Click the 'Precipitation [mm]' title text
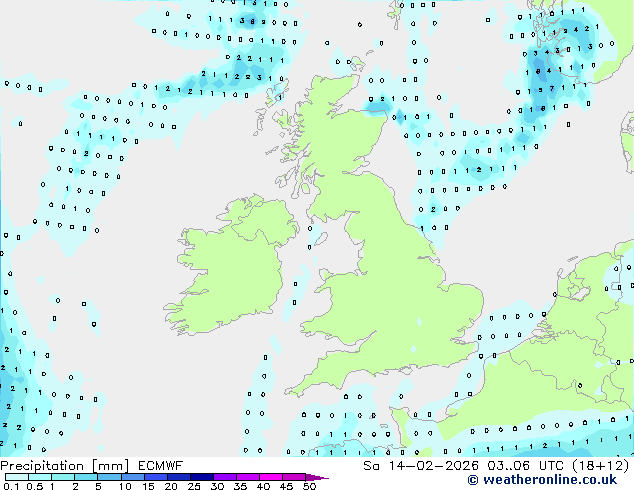The height and width of the screenshot is (490, 634). click(x=65, y=466)
